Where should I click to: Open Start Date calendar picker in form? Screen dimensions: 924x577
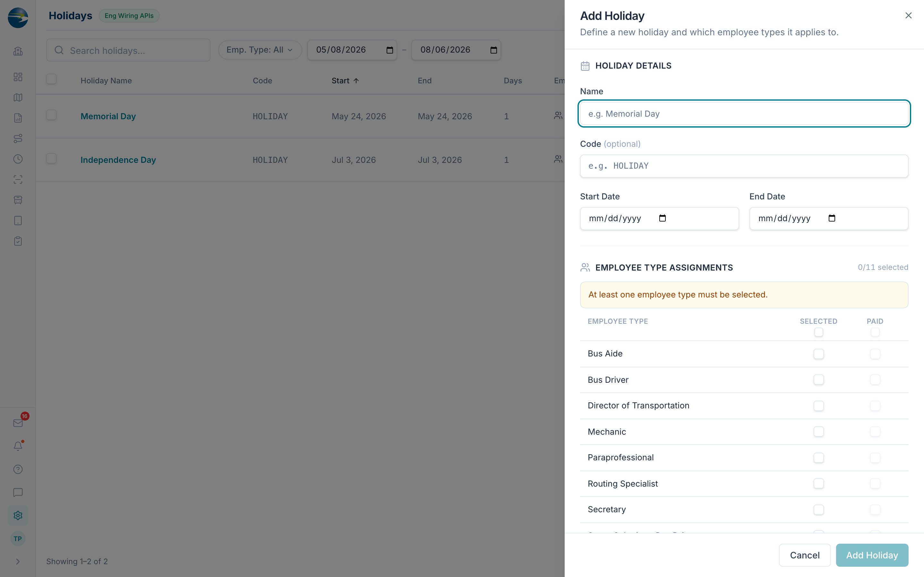[x=663, y=218]
